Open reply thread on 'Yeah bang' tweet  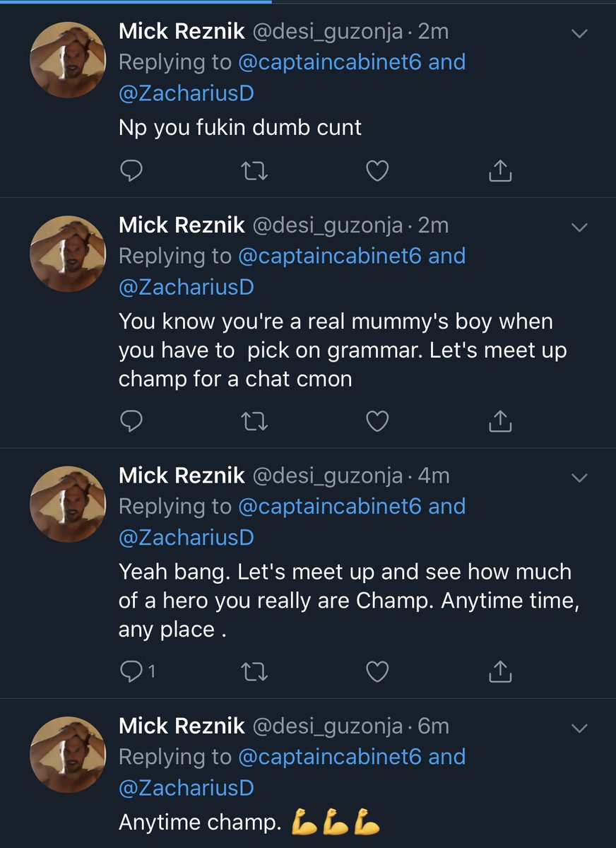[133, 672]
